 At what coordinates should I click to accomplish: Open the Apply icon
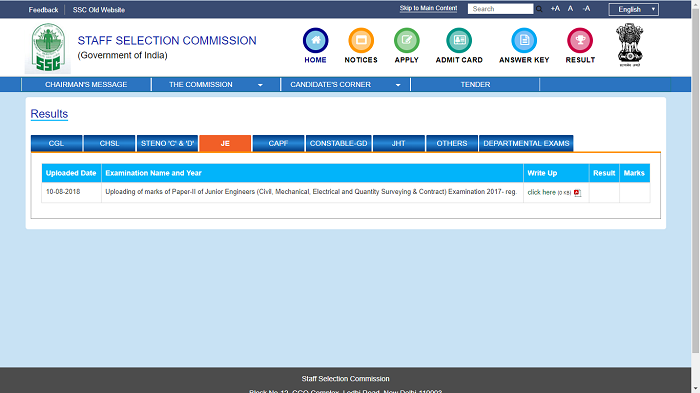click(x=407, y=41)
